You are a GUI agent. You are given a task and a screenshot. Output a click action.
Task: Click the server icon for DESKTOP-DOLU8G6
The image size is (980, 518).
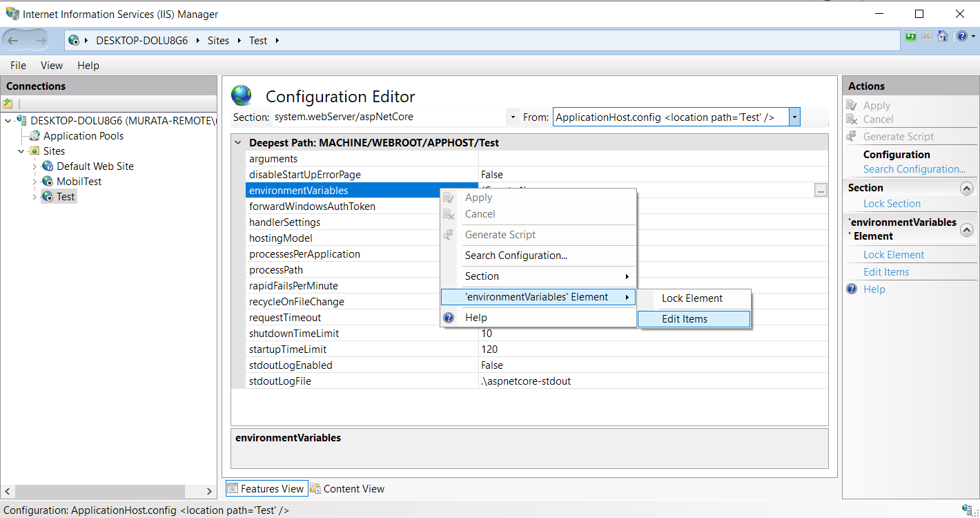pyautogui.click(x=22, y=121)
